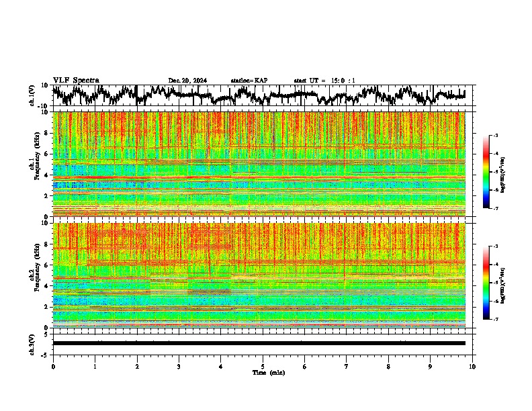Click inside the ch.2 spectrogram panel
Viewport: 532px width, 411px height.
click(259, 275)
